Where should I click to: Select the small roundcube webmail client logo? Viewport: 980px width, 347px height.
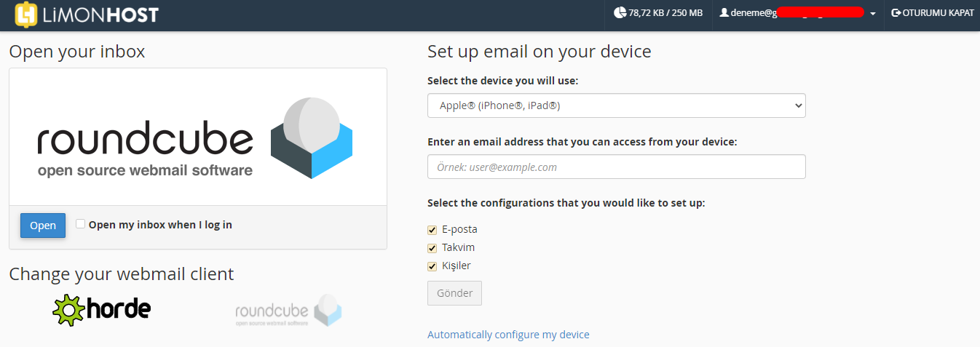288,311
